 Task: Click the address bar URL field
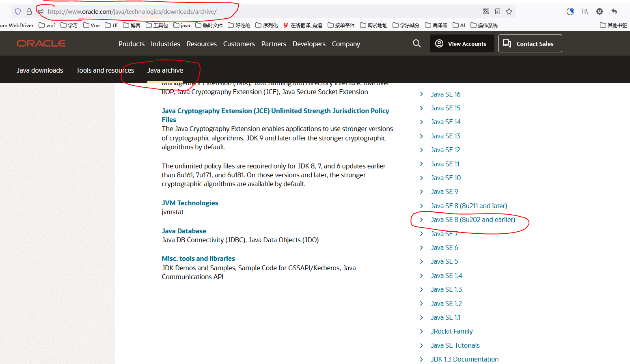coord(264,11)
